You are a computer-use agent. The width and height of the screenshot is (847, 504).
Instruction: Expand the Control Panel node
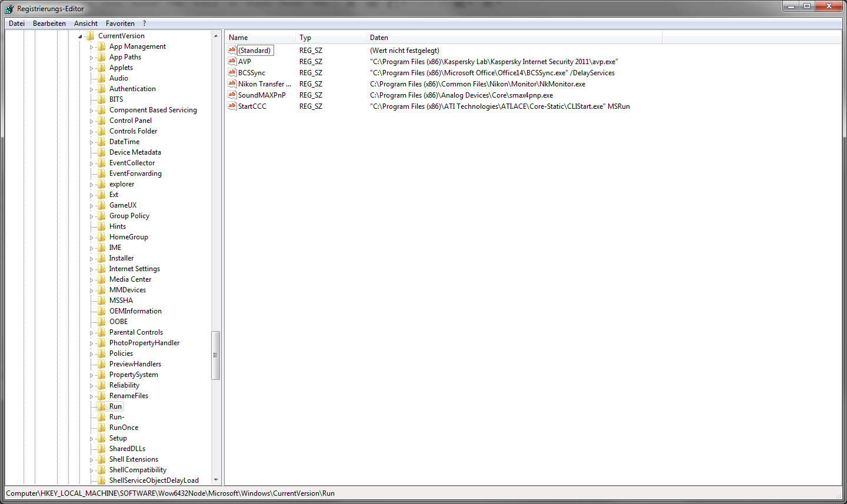click(x=92, y=121)
